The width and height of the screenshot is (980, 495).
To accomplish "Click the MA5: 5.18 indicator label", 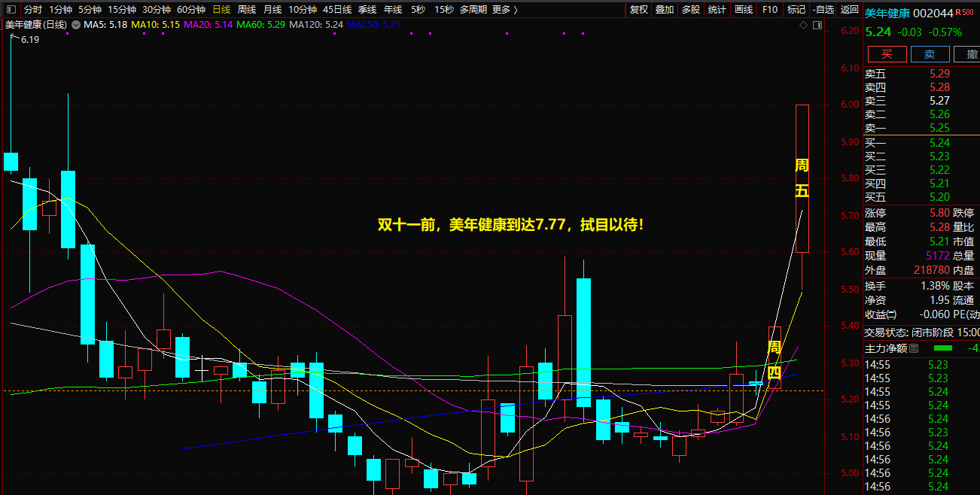I will (x=105, y=25).
